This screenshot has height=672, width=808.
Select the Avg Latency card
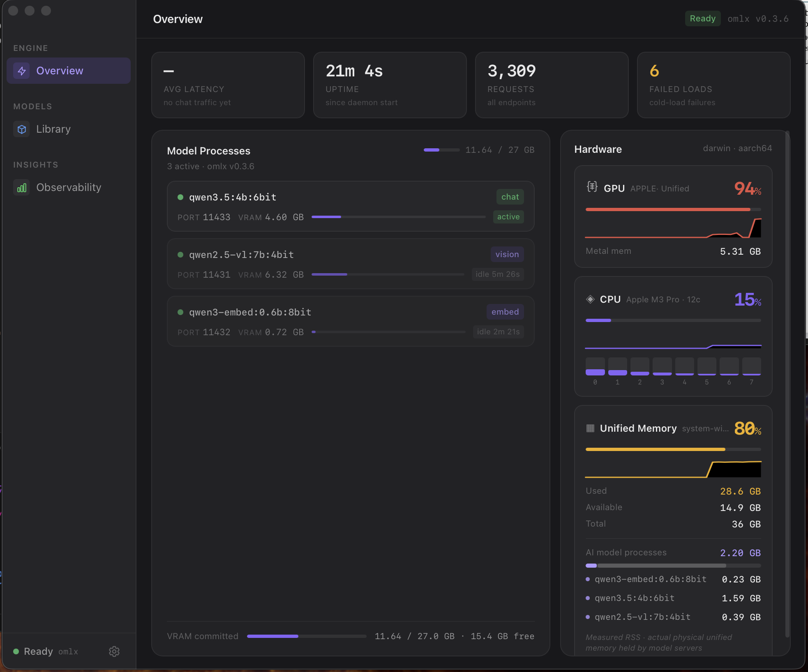(228, 85)
